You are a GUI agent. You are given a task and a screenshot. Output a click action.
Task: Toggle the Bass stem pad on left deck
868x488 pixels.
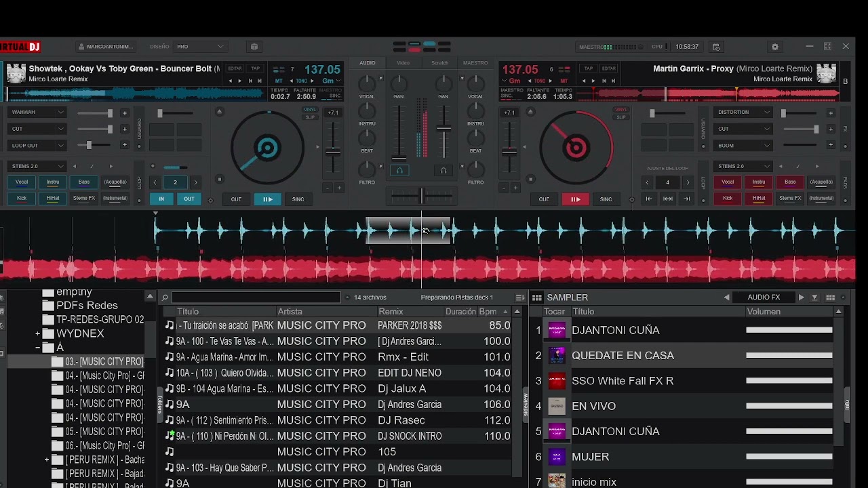(x=84, y=182)
